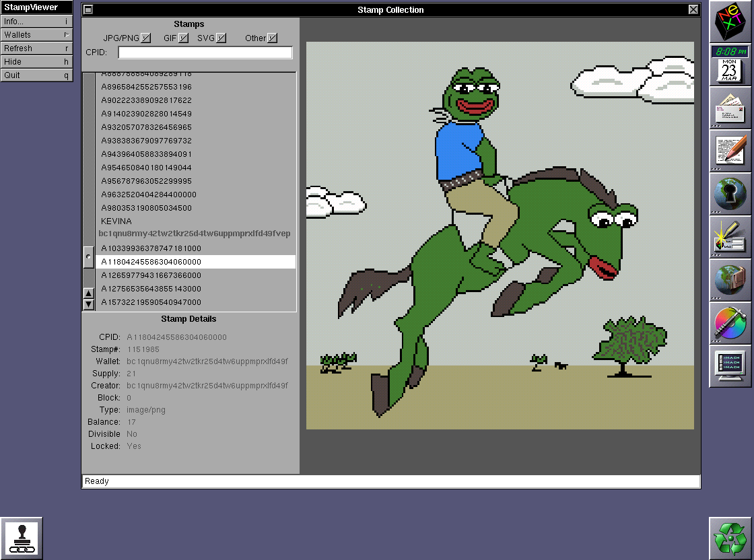Viewport: 754px width, 560px height.
Task: Choose Refresh from the StampViewer menu
Action: pos(36,48)
